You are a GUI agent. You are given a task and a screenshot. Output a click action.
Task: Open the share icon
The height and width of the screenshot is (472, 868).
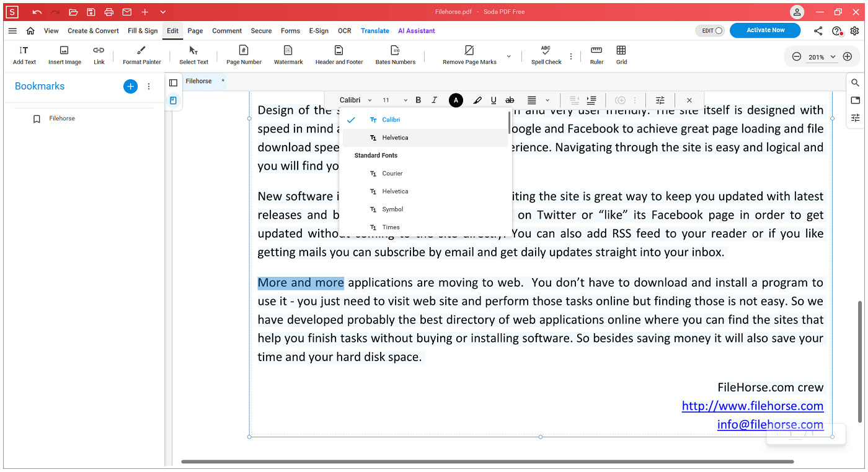[x=818, y=30]
